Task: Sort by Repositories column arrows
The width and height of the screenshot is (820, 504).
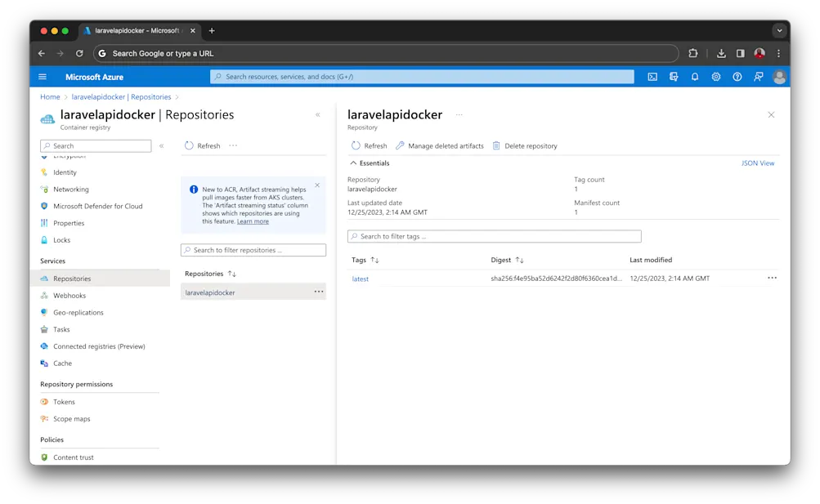Action: (231, 274)
